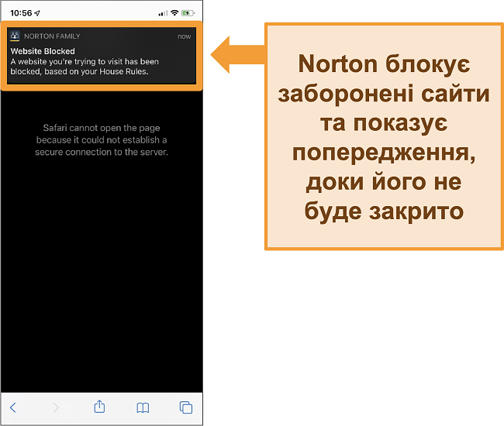Tap the Safari back arrow

[x=13, y=407]
